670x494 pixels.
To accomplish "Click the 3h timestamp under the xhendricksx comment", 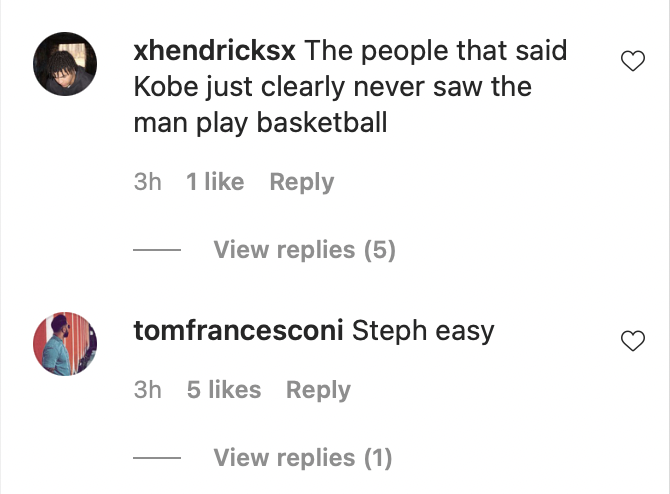I will (147, 182).
